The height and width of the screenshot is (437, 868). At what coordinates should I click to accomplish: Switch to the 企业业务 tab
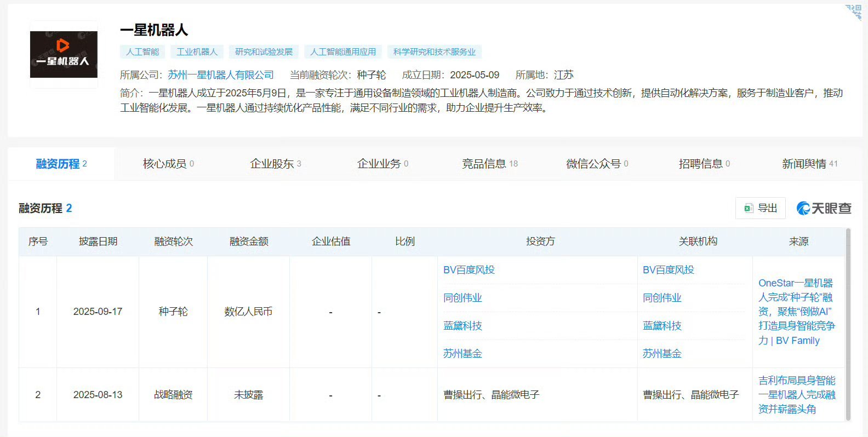click(382, 164)
